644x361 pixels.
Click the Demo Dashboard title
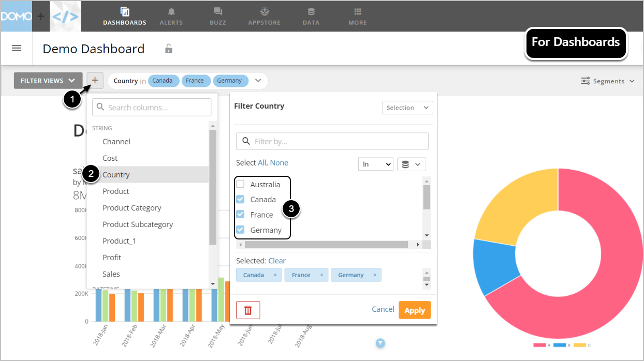[94, 49]
